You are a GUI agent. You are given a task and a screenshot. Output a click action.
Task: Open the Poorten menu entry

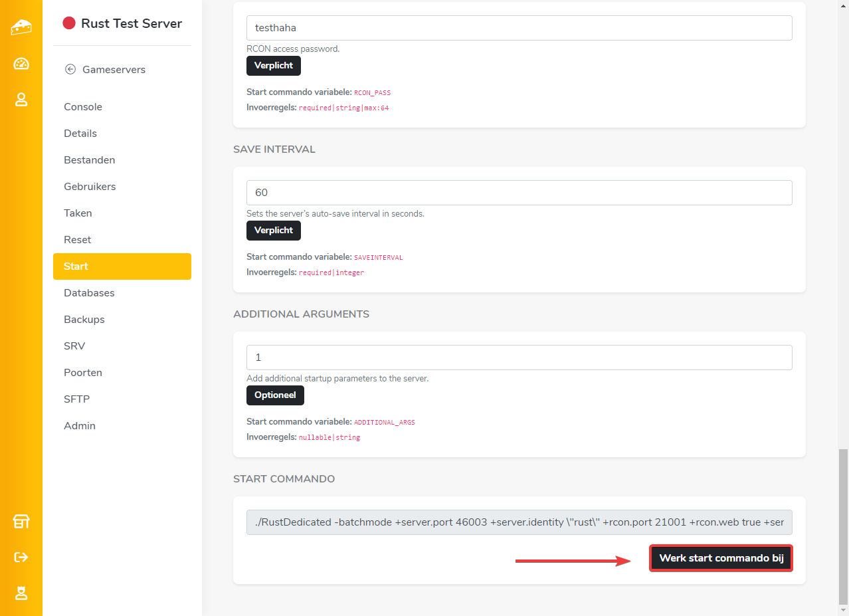click(83, 373)
